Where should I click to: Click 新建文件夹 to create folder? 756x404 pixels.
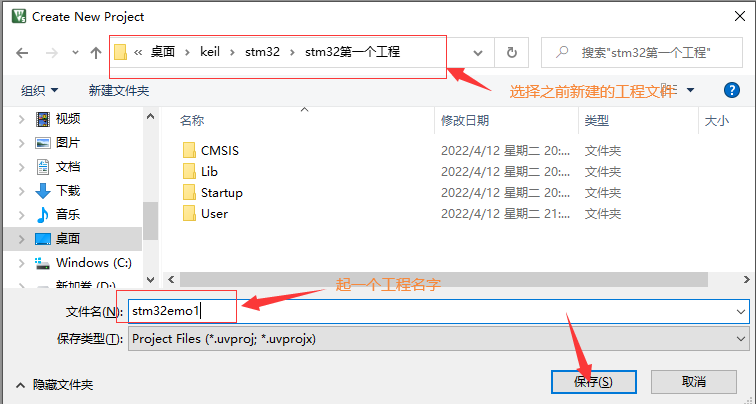point(119,90)
